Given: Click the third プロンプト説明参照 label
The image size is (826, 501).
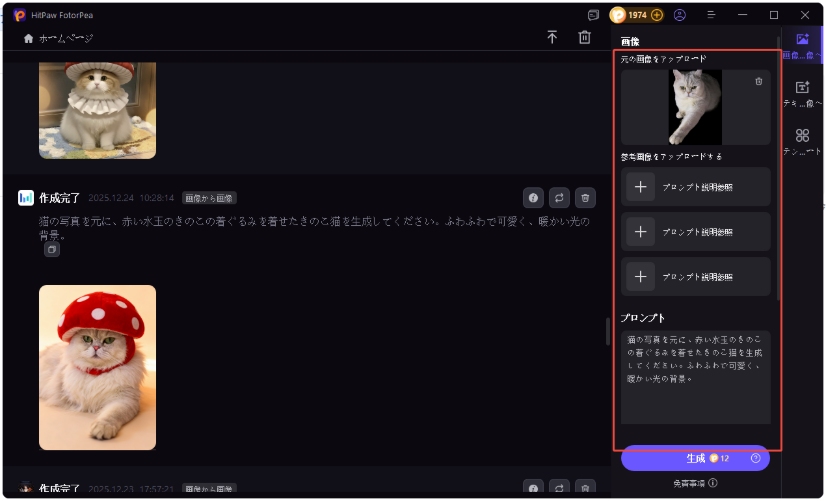Looking at the screenshot, I should tap(697, 277).
